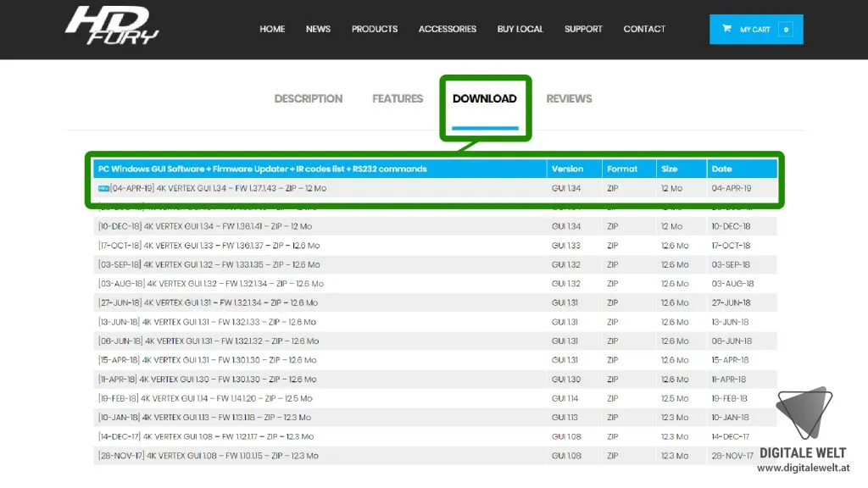868x488 pixels.
Task: Download the 27-JUN-18 4K VERTEX GUI 1.31 package
Action: [208, 302]
